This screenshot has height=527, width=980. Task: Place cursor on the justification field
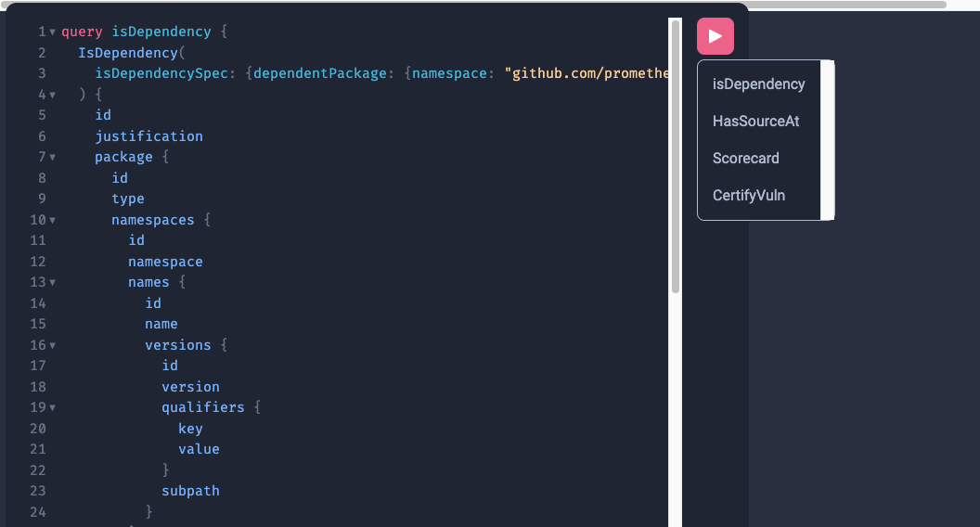point(148,136)
